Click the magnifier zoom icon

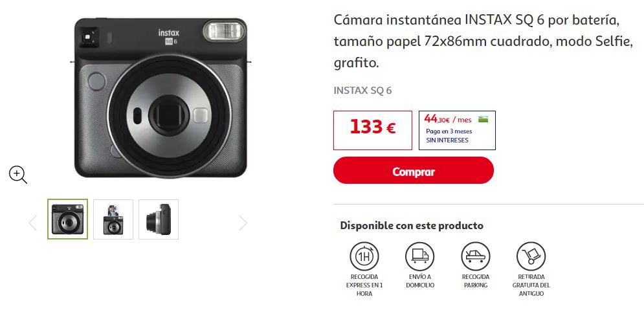point(18,174)
